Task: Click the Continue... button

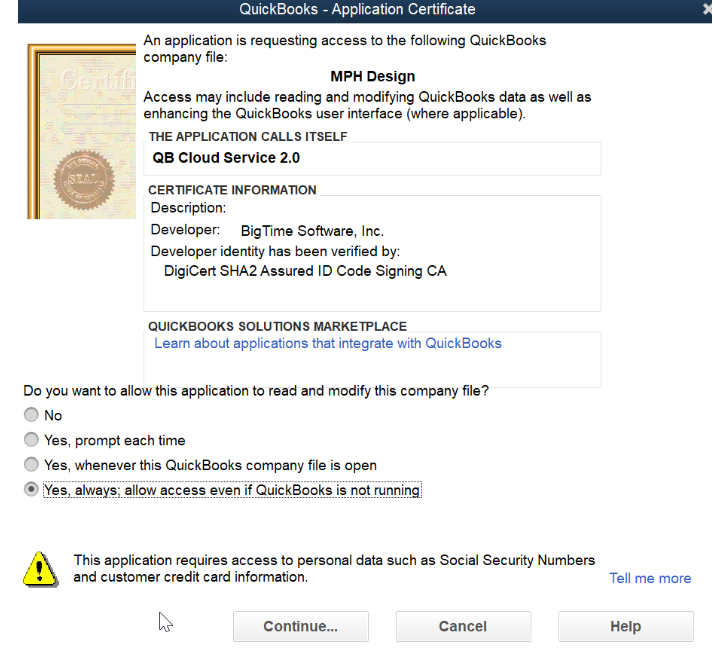Action: (x=301, y=627)
